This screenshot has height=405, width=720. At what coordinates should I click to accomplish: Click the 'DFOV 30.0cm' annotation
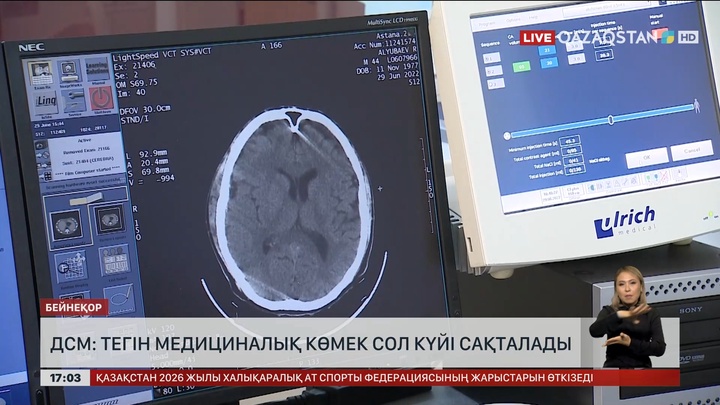click(145, 110)
